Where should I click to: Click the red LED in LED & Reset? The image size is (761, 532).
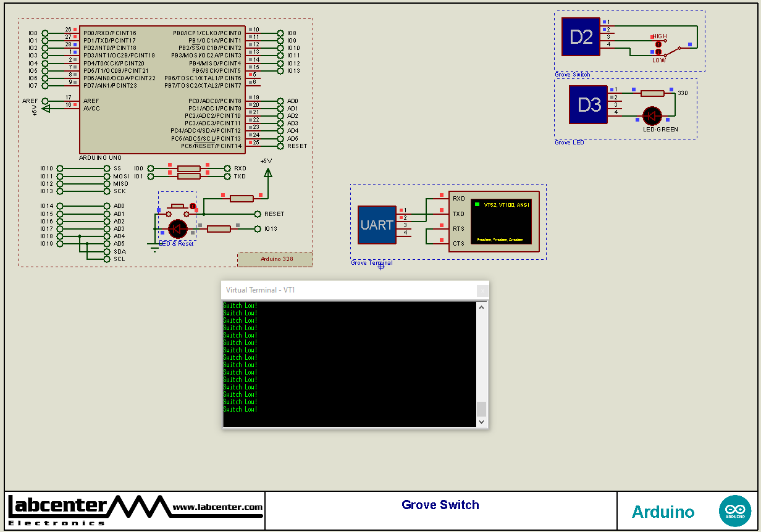[x=178, y=229]
